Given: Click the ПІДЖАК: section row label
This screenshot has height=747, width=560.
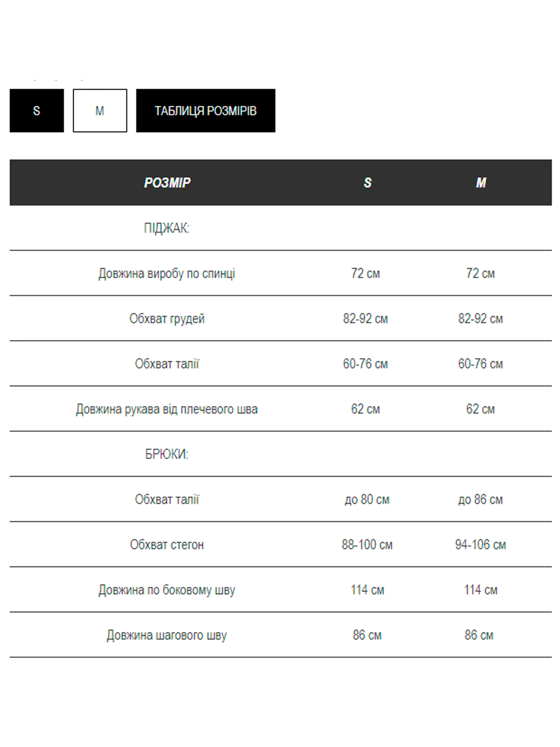Looking at the screenshot, I should tap(167, 228).
